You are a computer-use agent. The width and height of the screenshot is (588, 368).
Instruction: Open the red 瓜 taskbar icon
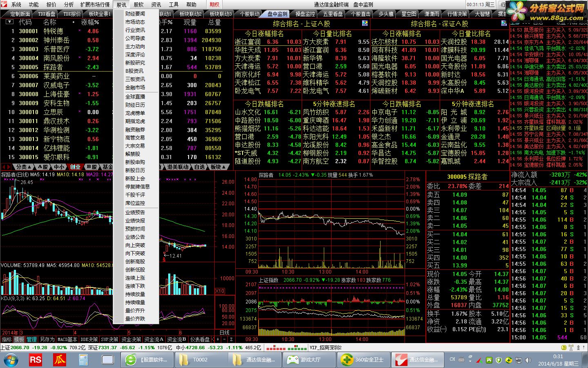(60, 360)
